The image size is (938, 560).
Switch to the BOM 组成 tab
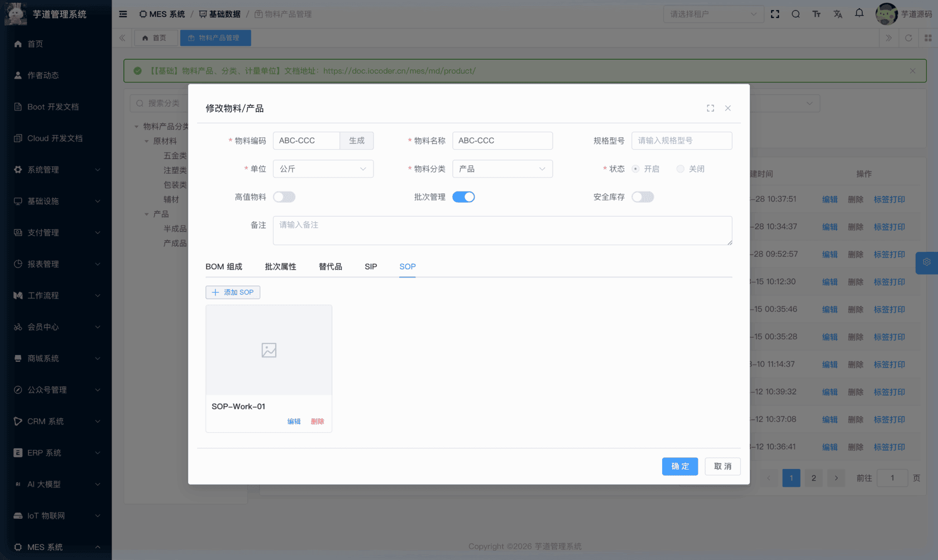[x=224, y=266]
